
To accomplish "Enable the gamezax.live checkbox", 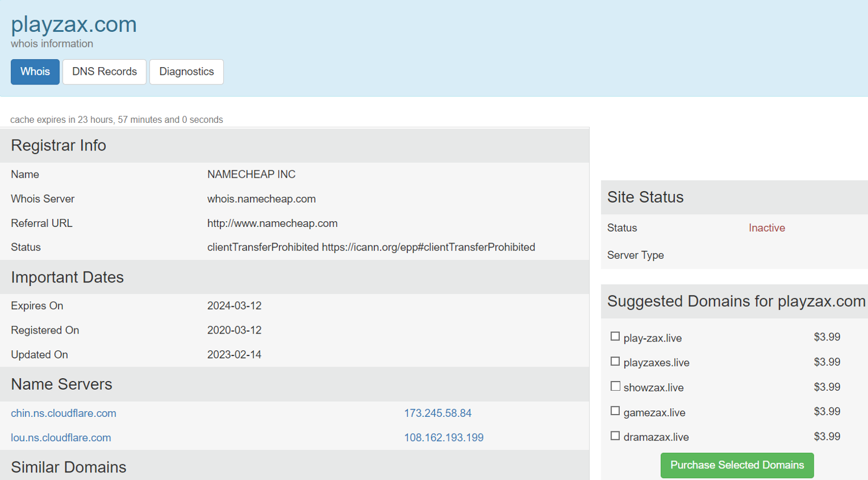I will tap(615, 411).
